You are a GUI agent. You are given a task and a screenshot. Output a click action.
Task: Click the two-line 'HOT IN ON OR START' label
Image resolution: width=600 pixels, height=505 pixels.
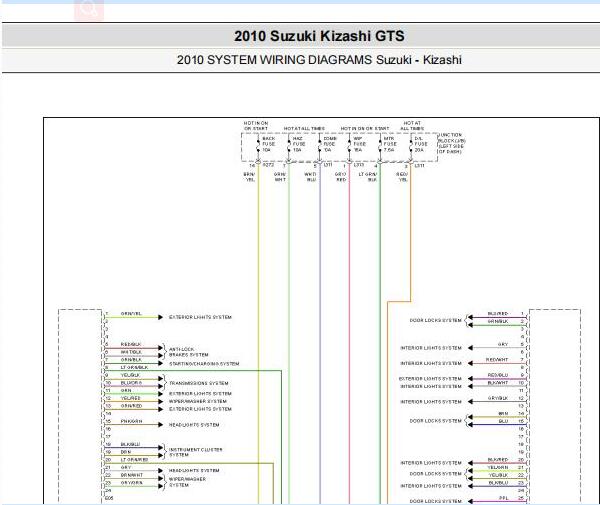coord(256,126)
